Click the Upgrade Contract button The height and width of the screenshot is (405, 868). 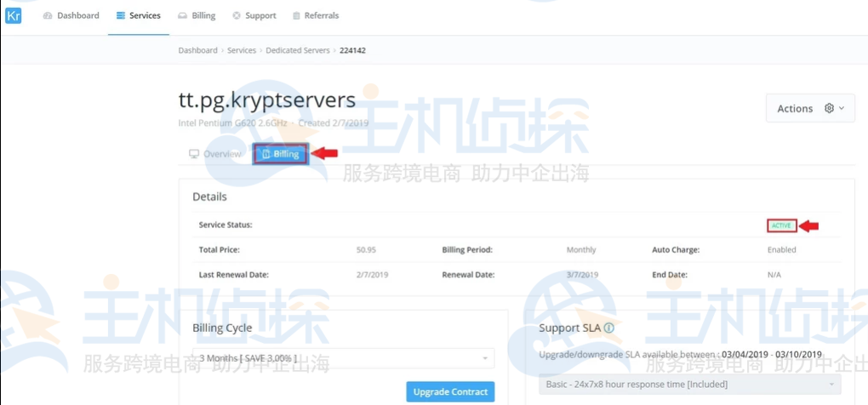point(450,391)
